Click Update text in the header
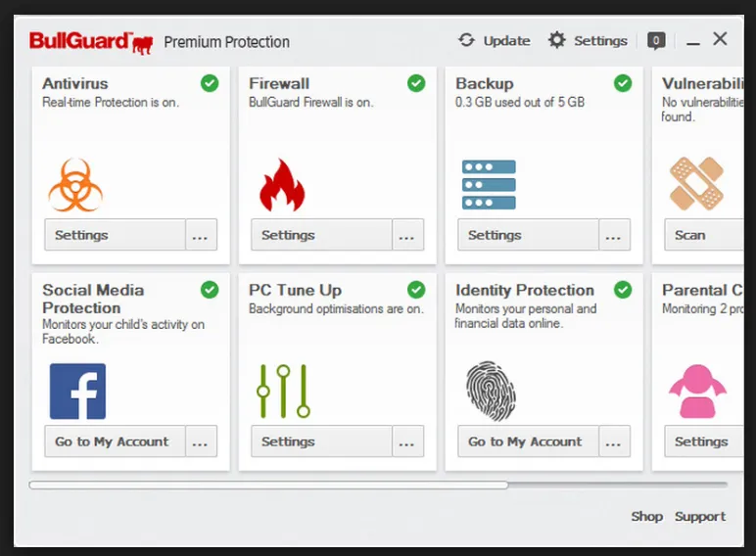Screen dimensions: 756x556 point(506,41)
